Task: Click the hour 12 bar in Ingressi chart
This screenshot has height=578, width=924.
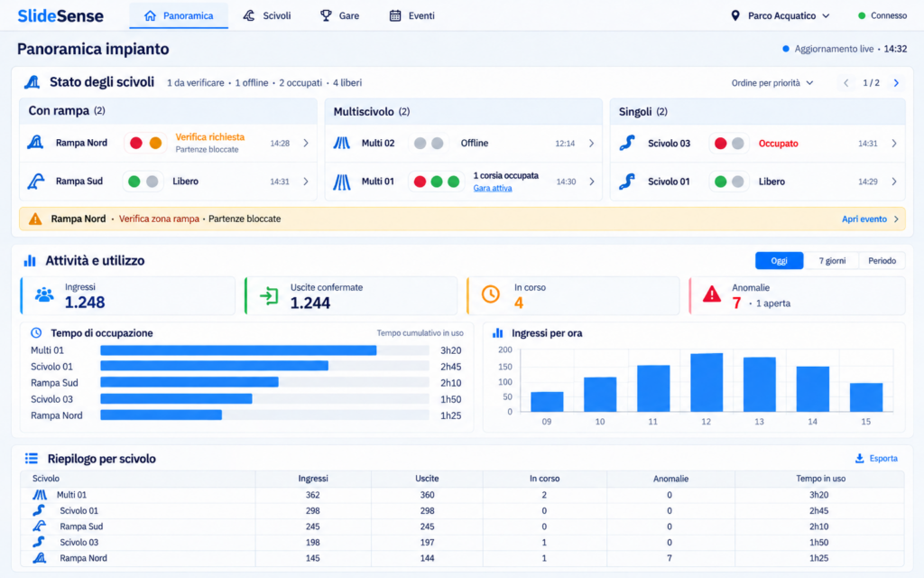Action: coord(707,382)
